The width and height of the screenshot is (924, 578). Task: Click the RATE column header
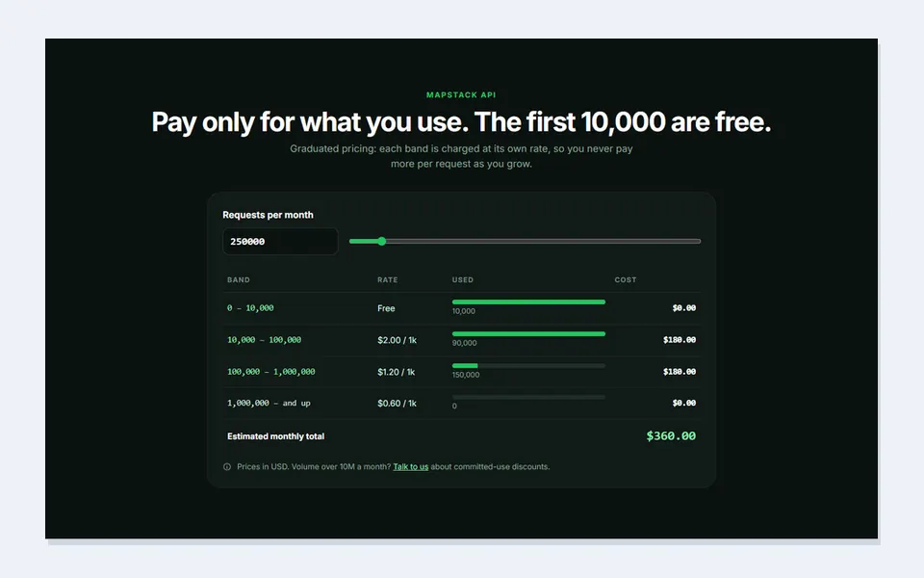388,279
